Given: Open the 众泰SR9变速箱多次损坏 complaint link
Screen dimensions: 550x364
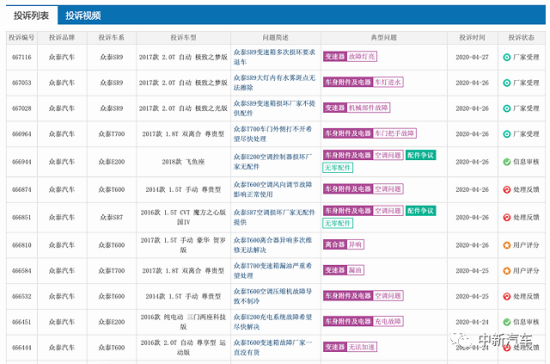Looking at the screenshot, I should [274, 57].
